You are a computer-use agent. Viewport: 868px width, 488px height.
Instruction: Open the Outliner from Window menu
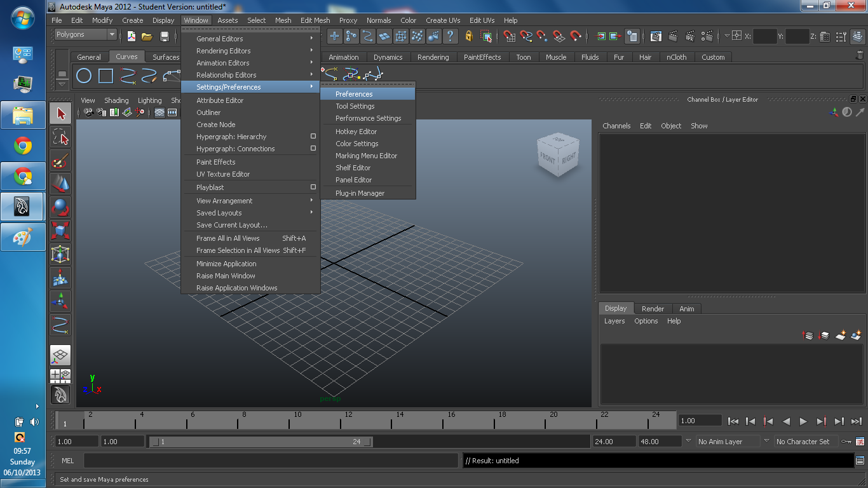click(250, 112)
